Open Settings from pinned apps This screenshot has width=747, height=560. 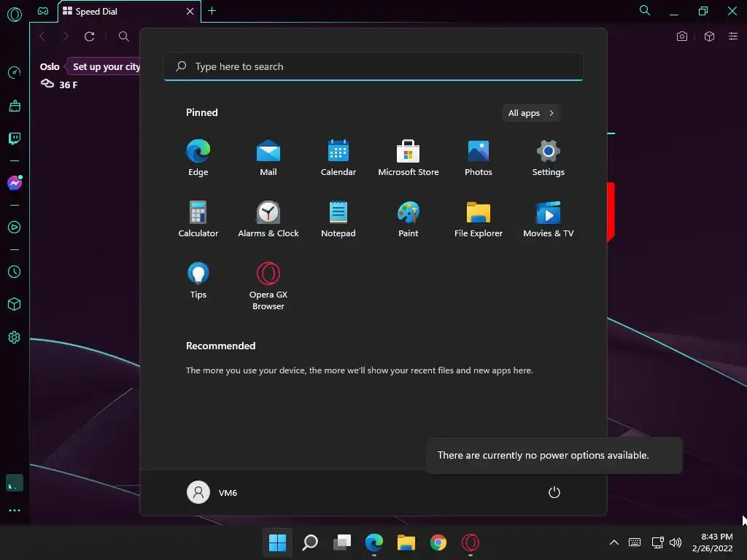pyautogui.click(x=549, y=158)
